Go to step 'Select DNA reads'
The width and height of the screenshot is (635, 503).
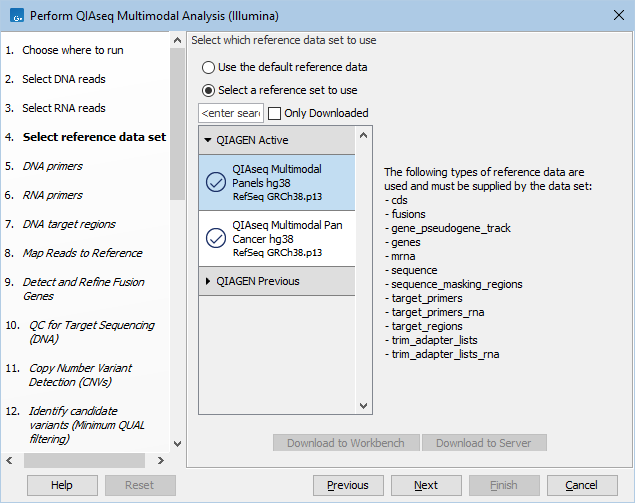64,79
